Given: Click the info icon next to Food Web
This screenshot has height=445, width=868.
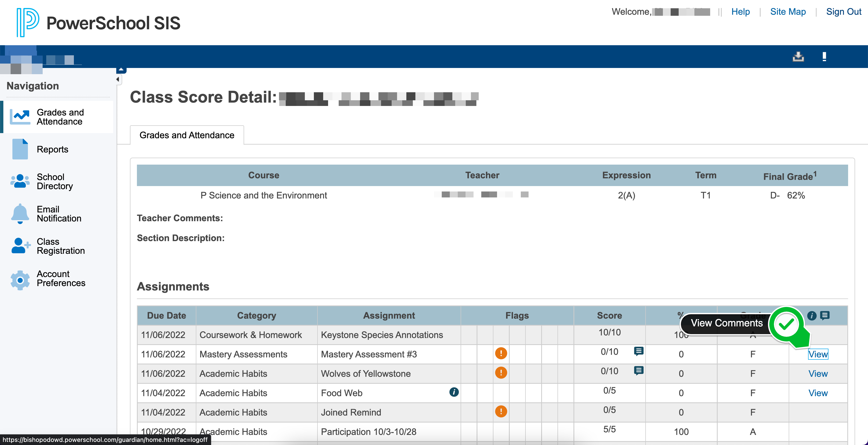Looking at the screenshot, I should tap(454, 392).
